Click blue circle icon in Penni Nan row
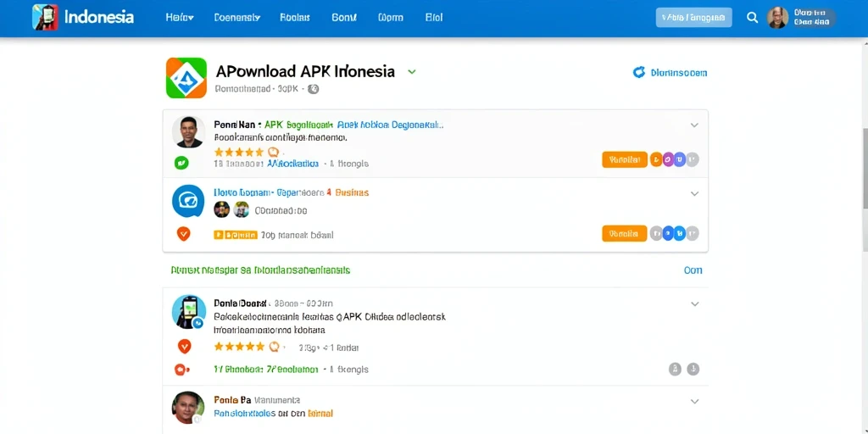The height and width of the screenshot is (434, 868). click(x=680, y=160)
